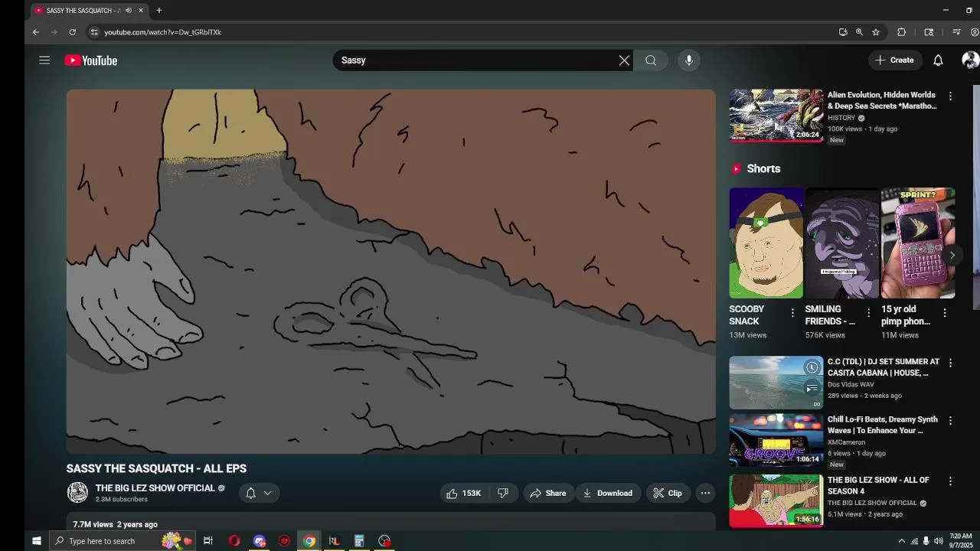Open options for Big Lez Season 4 video
Screen dimensions: 980x551
pyautogui.click(x=950, y=481)
